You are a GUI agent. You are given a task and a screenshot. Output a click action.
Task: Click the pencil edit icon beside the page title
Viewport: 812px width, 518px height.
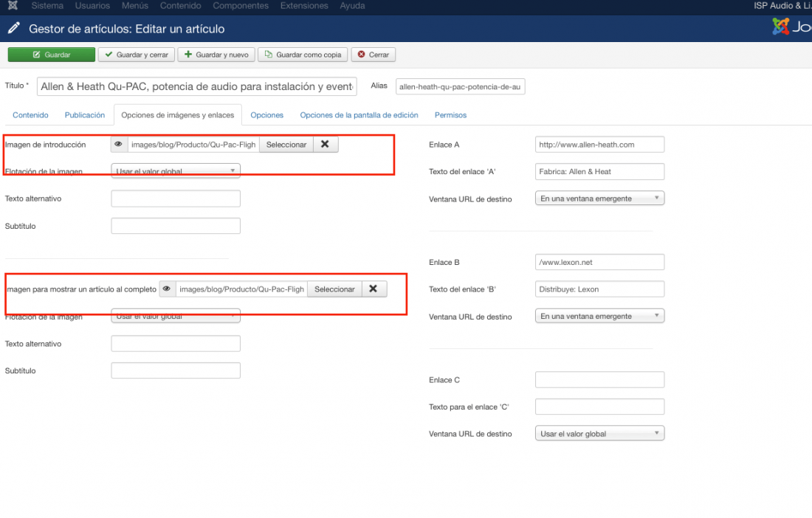click(14, 28)
